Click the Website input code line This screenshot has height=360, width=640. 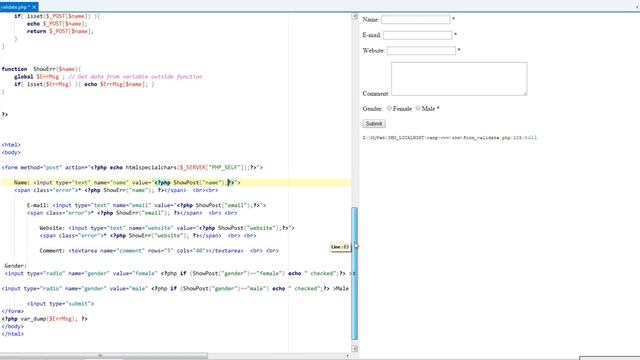167,228
